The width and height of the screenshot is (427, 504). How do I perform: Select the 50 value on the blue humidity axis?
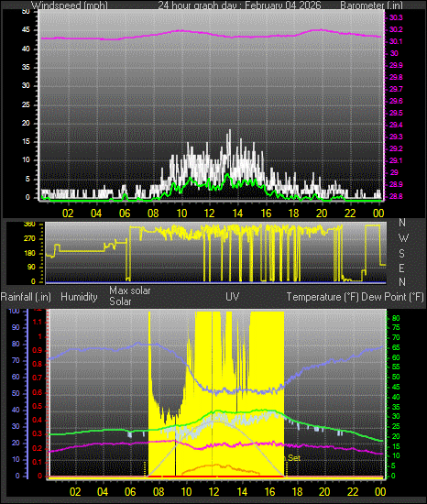coord(16,393)
